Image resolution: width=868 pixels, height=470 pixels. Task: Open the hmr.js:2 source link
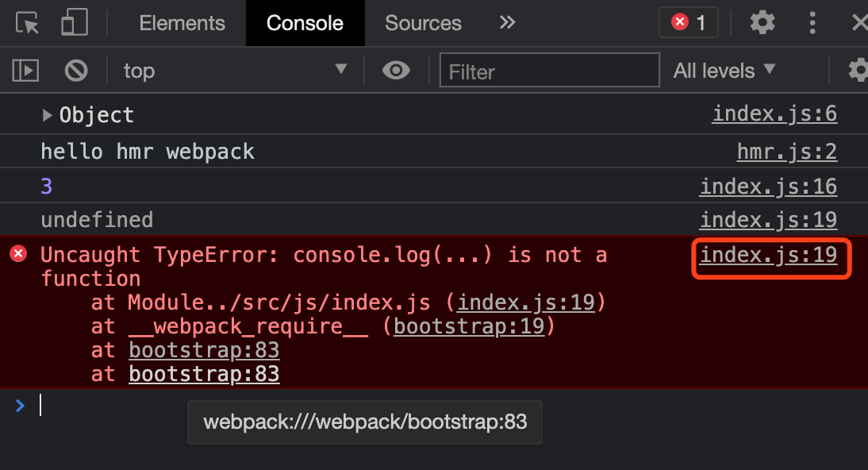pyautogui.click(x=786, y=151)
